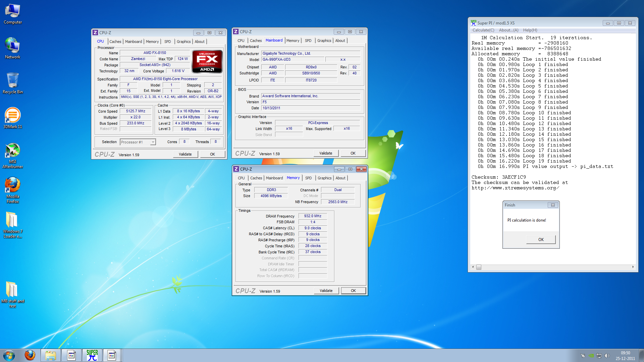644x362 pixels.
Task: Open the Recycle Bin icon
Action: (x=13, y=83)
